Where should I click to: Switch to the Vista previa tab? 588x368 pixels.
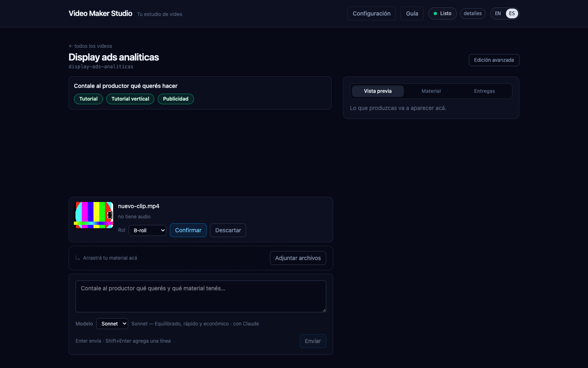pos(378,91)
